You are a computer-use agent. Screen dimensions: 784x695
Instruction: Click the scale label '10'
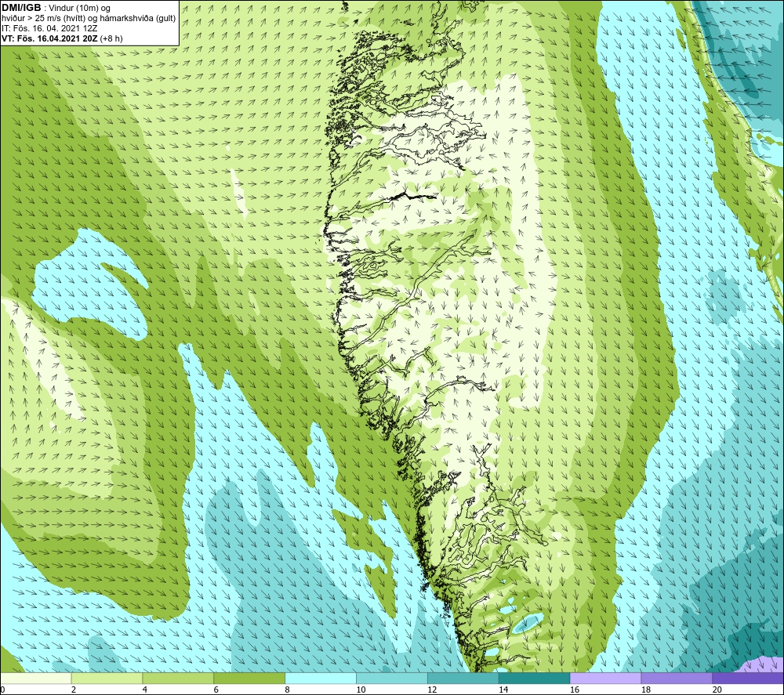click(361, 690)
